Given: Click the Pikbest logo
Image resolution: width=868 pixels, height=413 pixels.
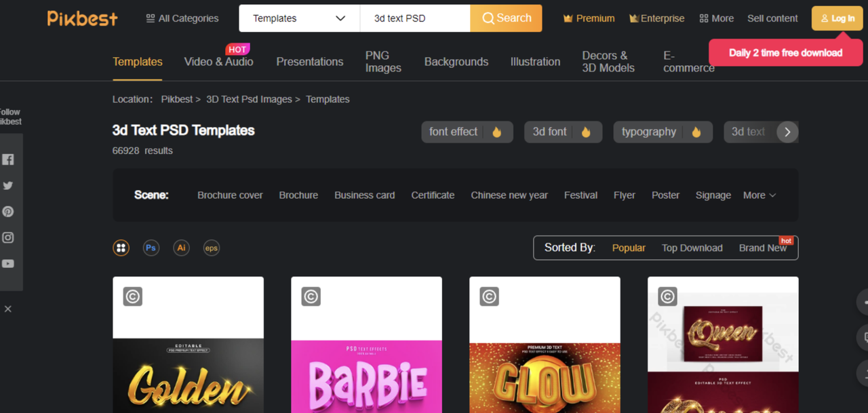Looking at the screenshot, I should click(82, 18).
